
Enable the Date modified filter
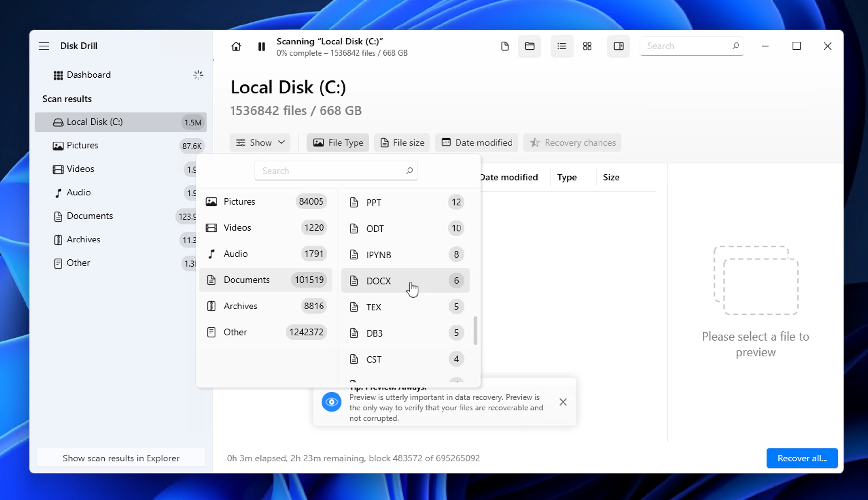(x=476, y=142)
